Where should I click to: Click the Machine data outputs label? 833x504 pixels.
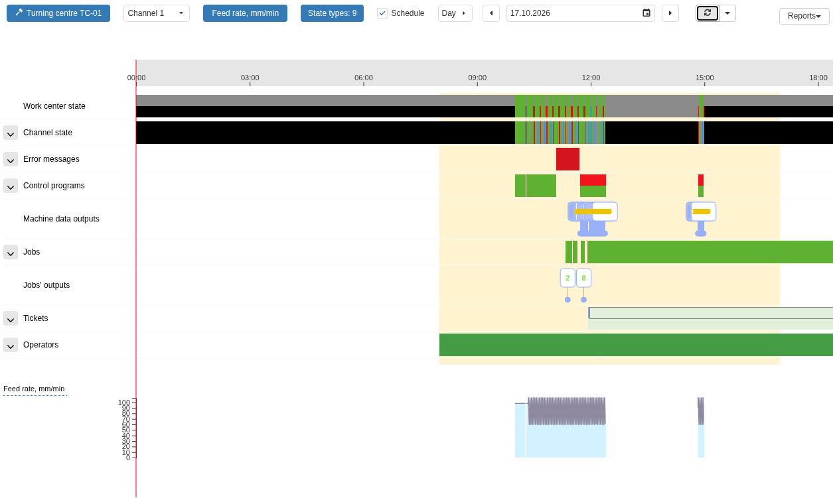pyautogui.click(x=61, y=219)
